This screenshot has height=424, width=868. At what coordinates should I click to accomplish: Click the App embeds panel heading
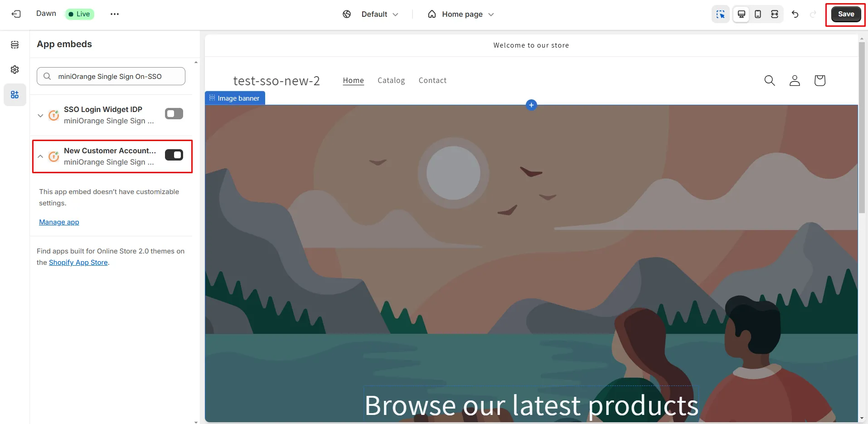(x=64, y=44)
